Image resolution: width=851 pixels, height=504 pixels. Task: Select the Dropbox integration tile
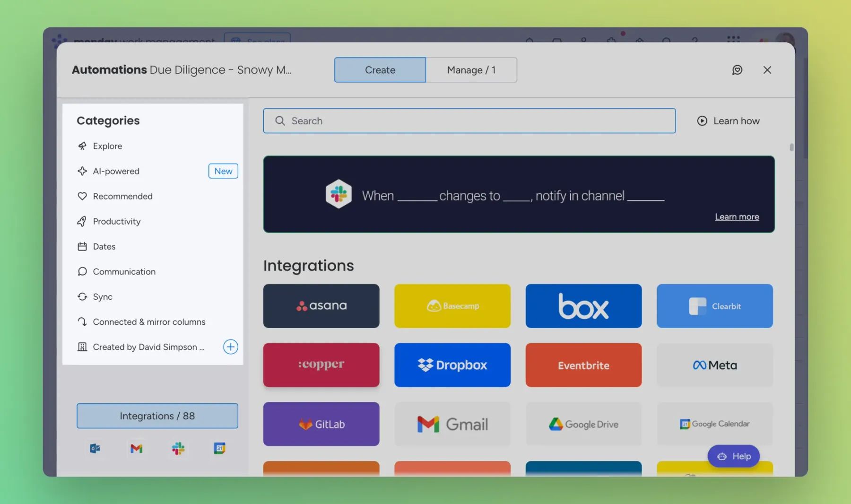(452, 365)
